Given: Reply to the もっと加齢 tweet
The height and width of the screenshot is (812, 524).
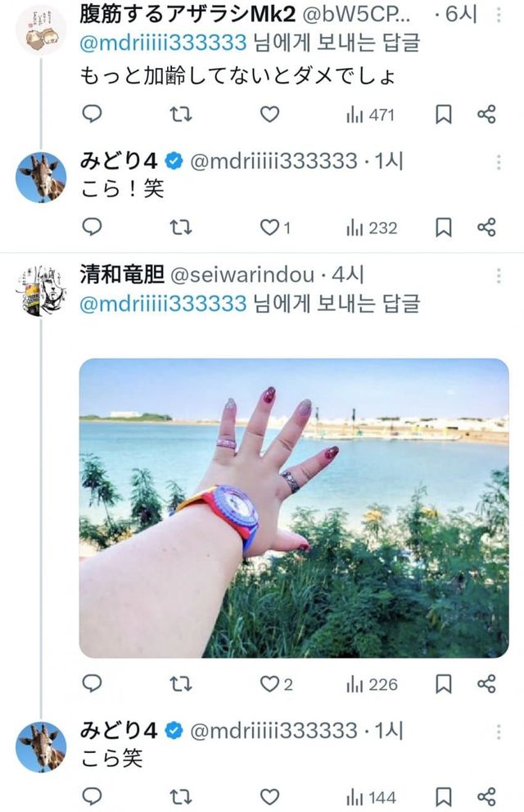Looking at the screenshot, I should 93,114.
